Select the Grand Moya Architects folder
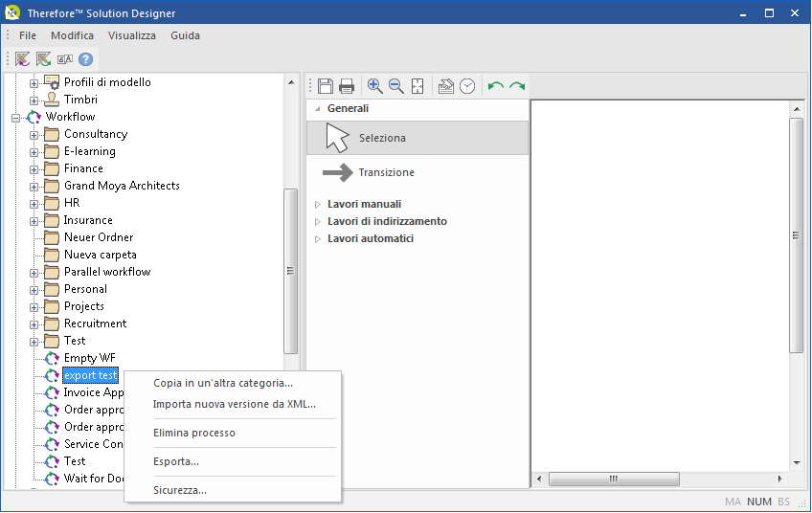Viewport: 812px width, 513px height. (x=122, y=186)
